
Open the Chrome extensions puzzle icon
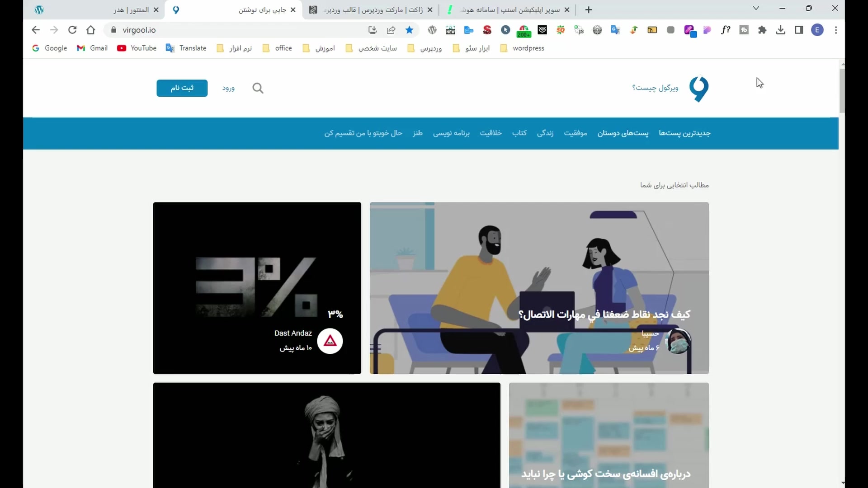(x=762, y=30)
